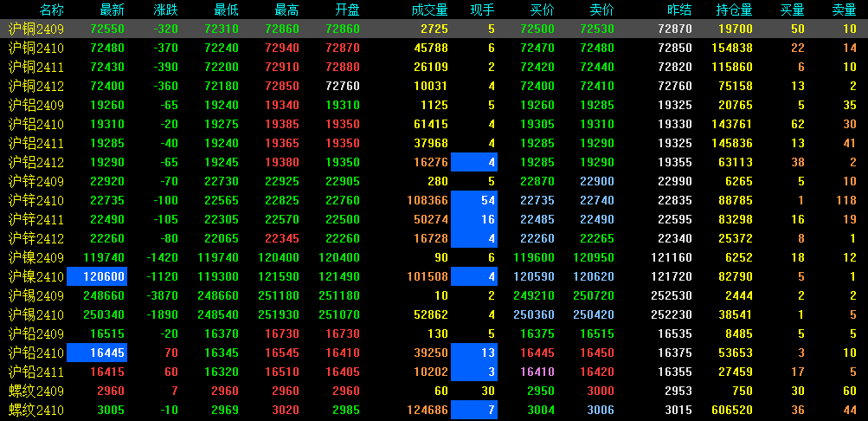
Task: Click latest price 72550 of 沪铜2409
Action: 106,29
